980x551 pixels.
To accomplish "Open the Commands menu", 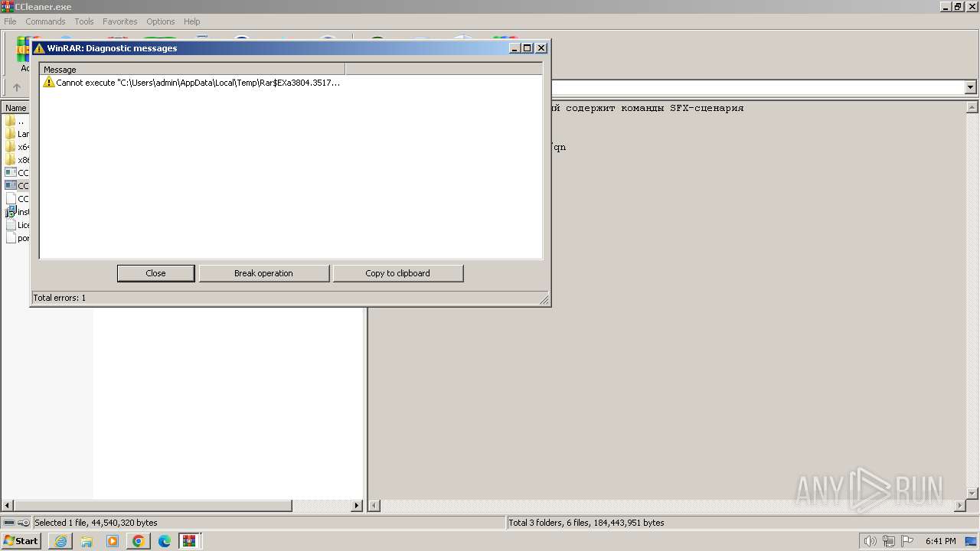I will tap(45, 21).
